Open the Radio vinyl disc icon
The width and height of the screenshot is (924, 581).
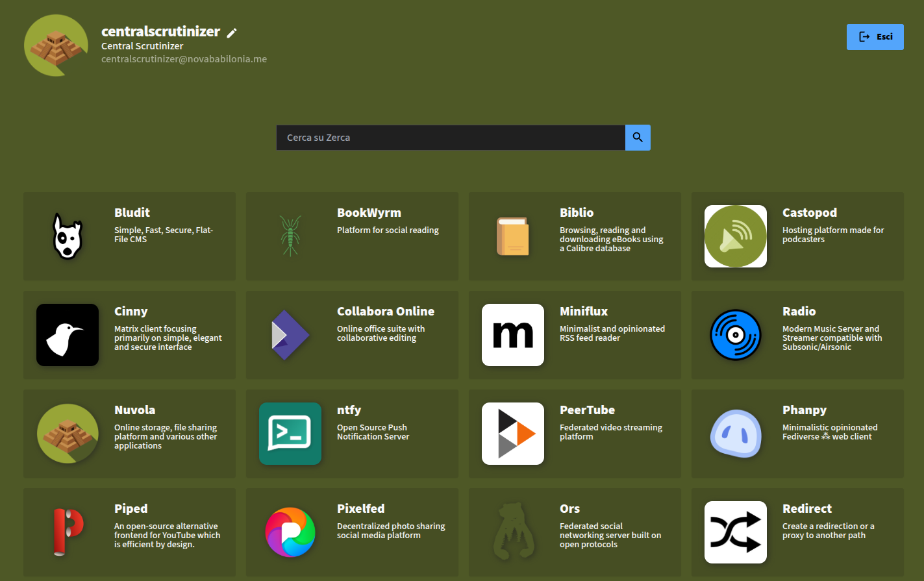(x=736, y=335)
